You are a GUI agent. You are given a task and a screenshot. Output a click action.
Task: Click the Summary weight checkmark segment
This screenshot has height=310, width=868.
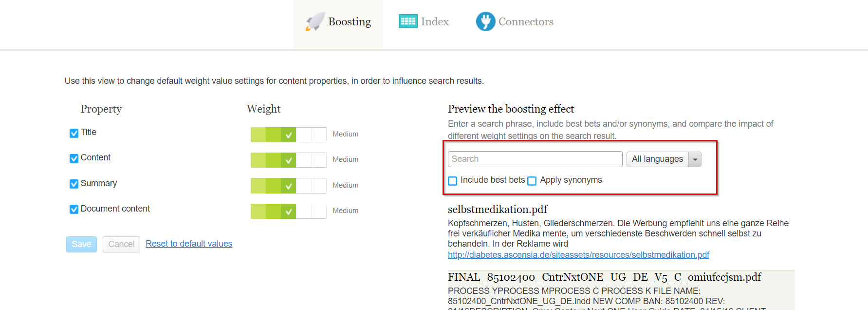pyautogui.click(x=289, y=186)
